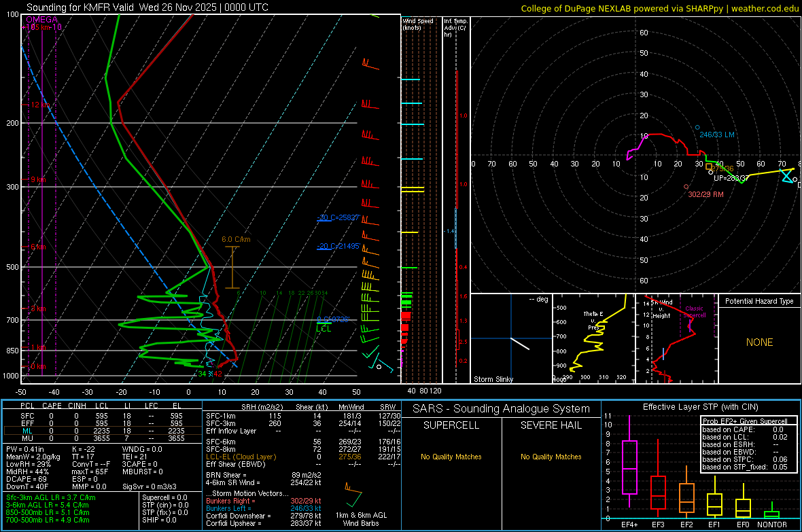This screenshot has width=802, height=532.
Task: Click the 'Corfidi Upshear' row
Action: (x=264, y=523)
